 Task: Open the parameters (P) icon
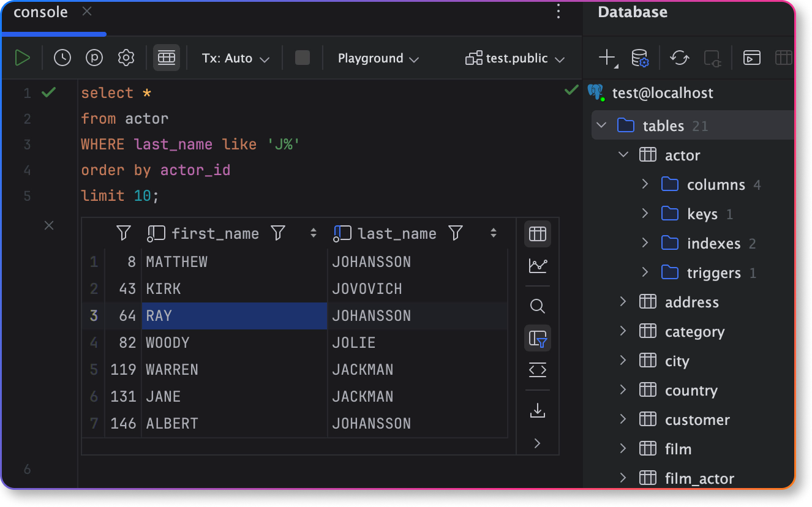pyautogui.click(x=94, y=58)
